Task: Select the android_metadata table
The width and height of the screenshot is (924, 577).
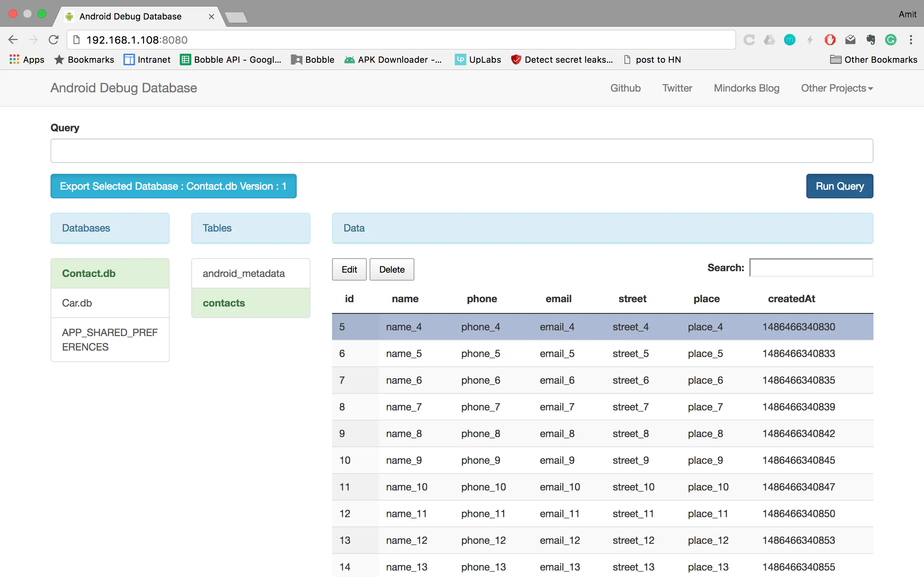Action: 250,273
